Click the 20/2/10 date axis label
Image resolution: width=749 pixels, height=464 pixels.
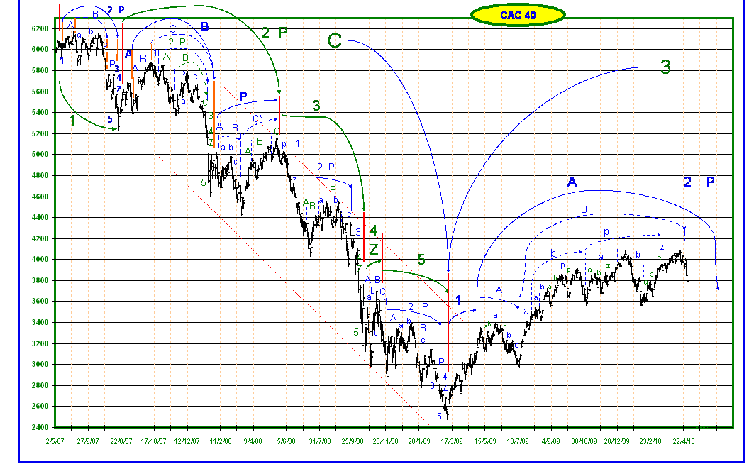coord(650,441)
